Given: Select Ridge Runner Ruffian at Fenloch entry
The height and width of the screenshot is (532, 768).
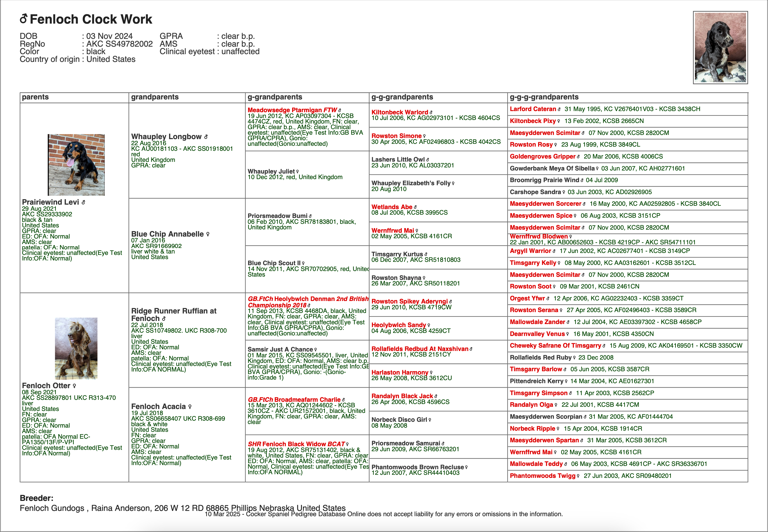Looking at the screenshot, I should [174, 315].
